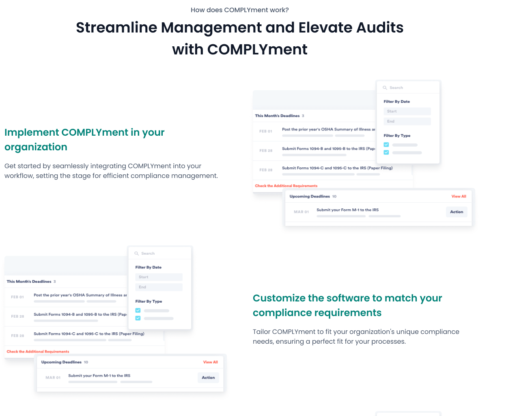
Task: Click the search magnifier icon in the upper mockup
Action: point(385,88)
